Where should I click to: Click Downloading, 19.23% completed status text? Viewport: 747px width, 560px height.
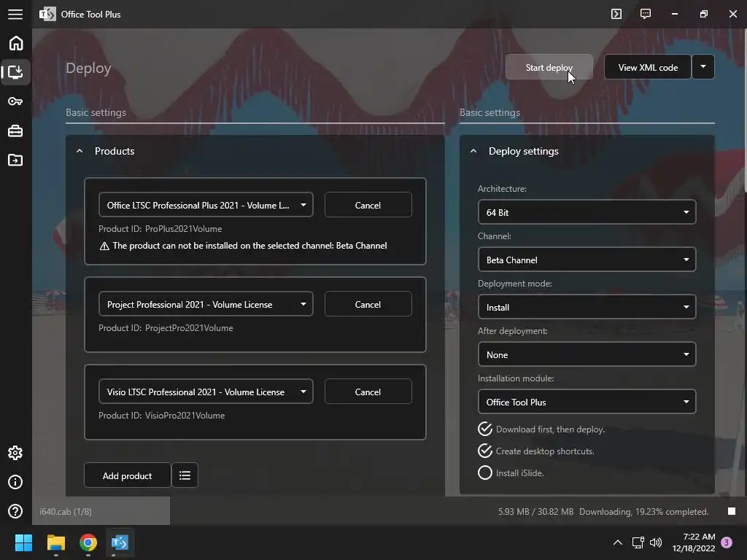pyautogui.click(x=643, y=511)
